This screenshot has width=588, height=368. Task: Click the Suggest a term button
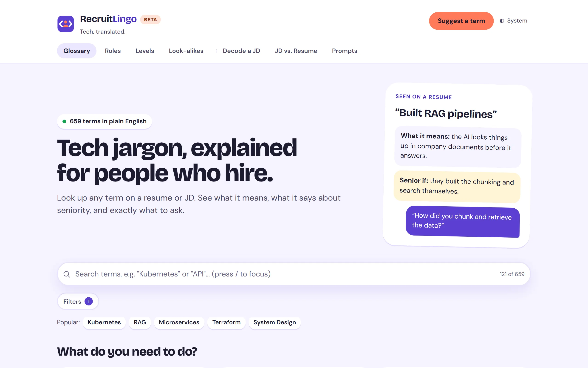coord(461,21)
